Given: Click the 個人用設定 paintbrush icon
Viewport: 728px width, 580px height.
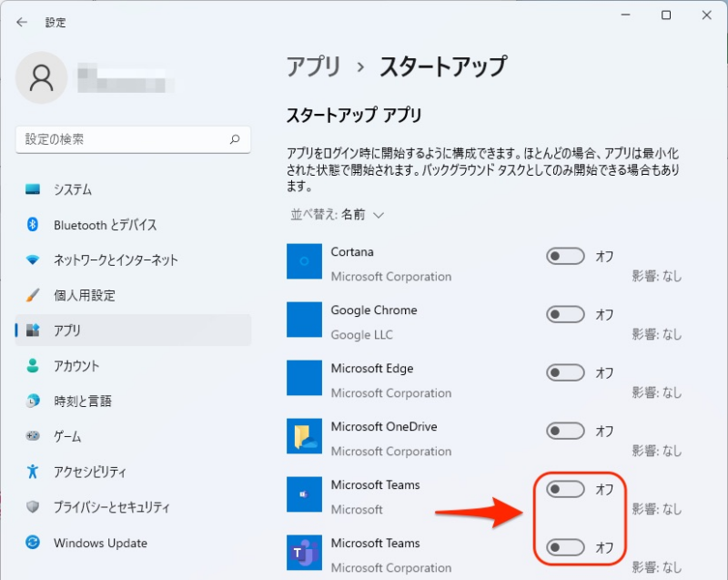Looking at the screenshot, I should pos(33,295).
